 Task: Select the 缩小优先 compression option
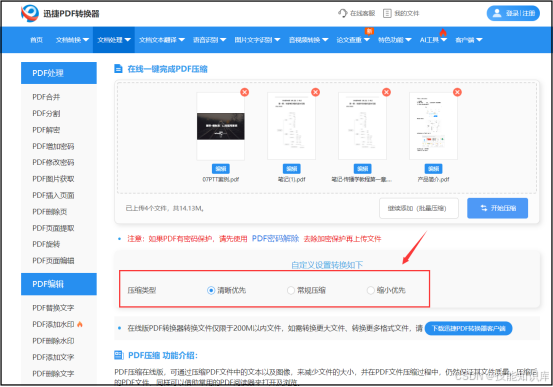[370, 290]
